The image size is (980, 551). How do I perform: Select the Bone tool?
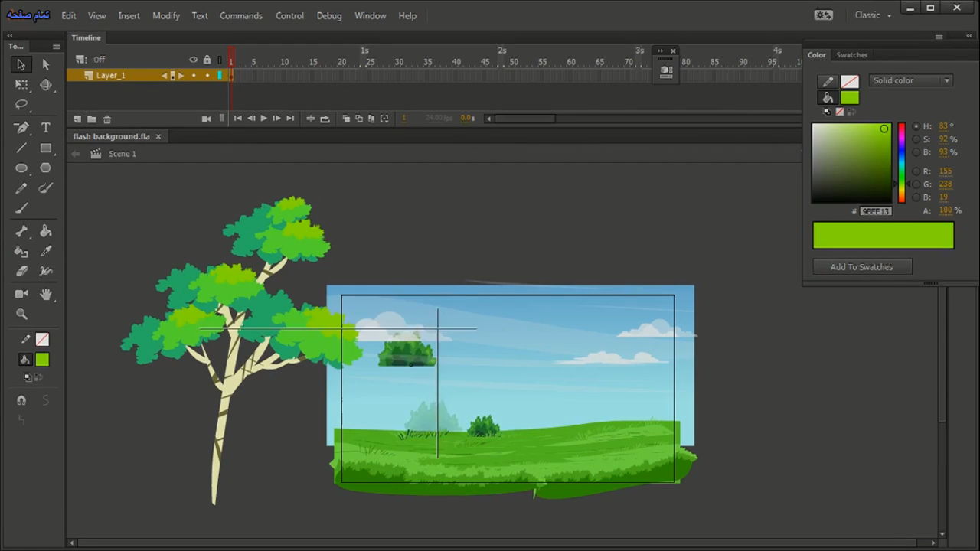pos(21,231)
